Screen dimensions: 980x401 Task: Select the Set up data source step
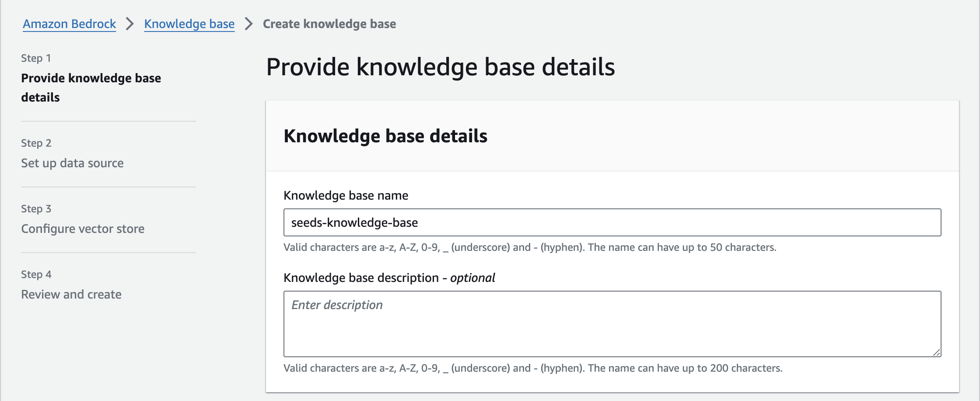(72, 163)
